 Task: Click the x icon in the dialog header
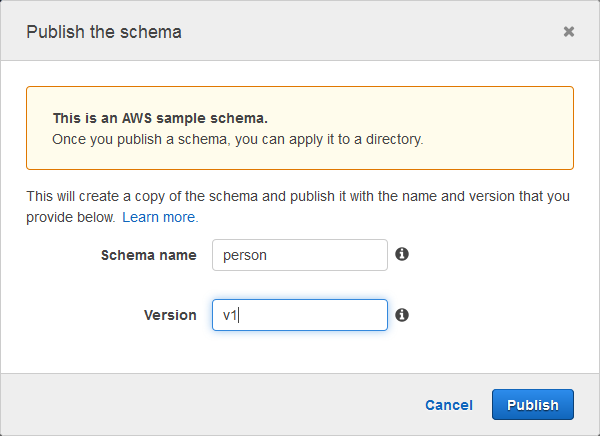pyautogui.click(x=569, y=32)
